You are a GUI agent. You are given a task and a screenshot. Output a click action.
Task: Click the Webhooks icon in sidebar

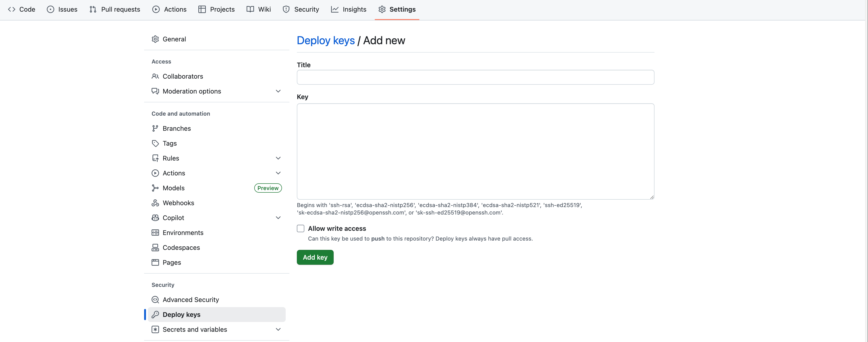point(155,203)
